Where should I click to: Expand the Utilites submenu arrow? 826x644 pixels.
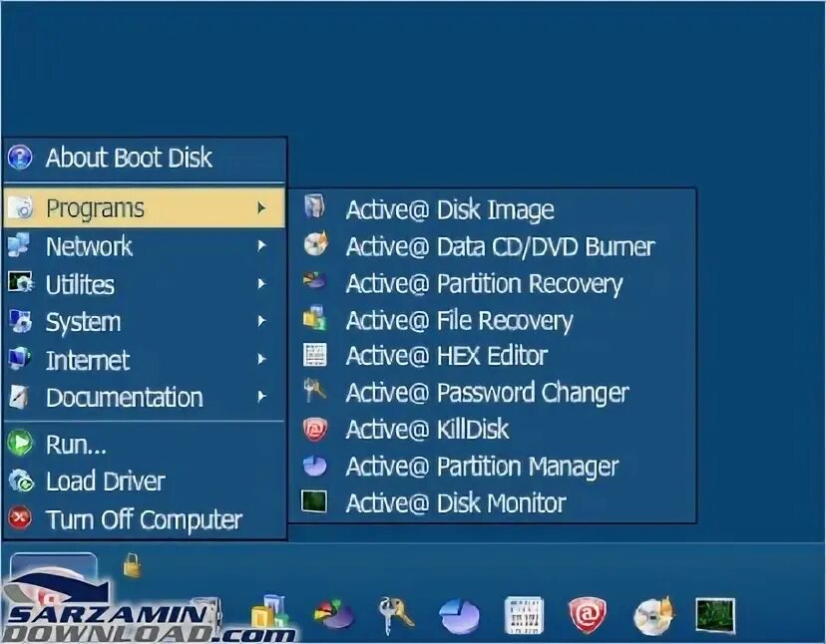click(x=261, y=284)
